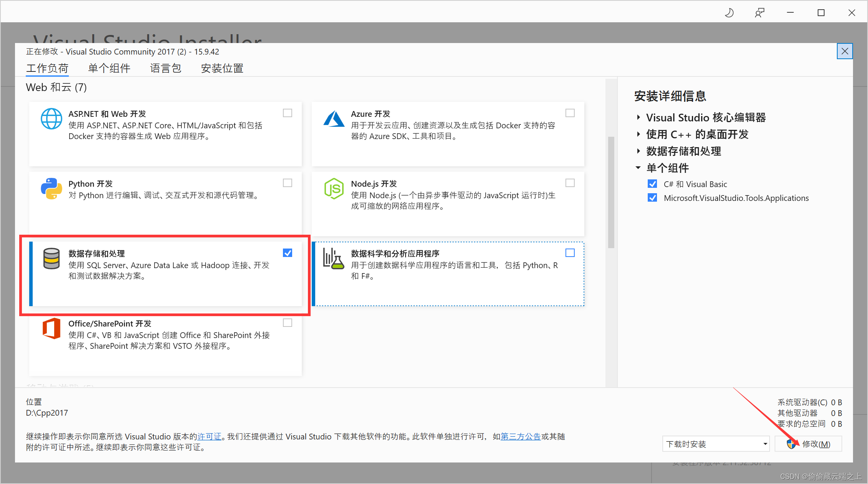The image size is (868, 484).
Task: Click the ASP.NET Web 开发 globe icon
Action: coord(51,119)
